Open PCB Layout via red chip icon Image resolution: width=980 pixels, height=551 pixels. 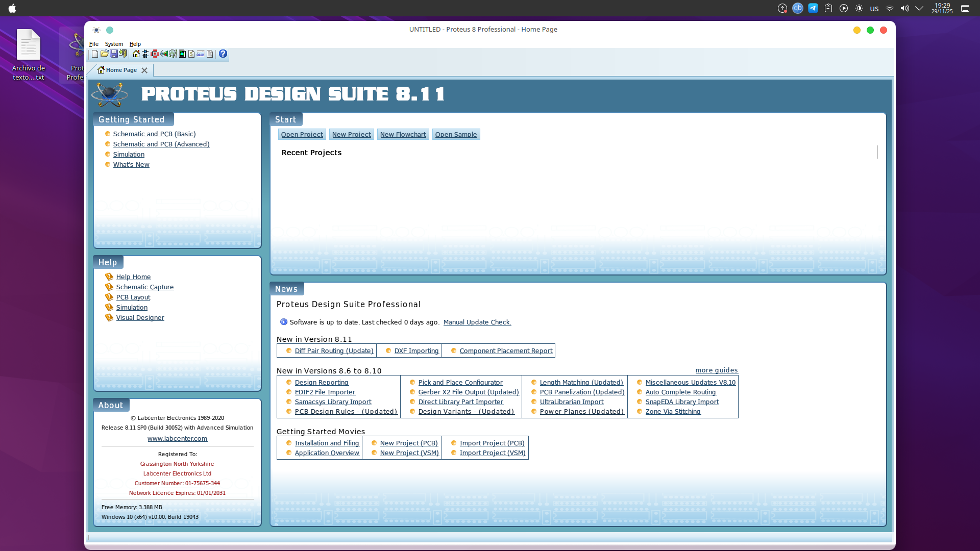tap(155, 54)
